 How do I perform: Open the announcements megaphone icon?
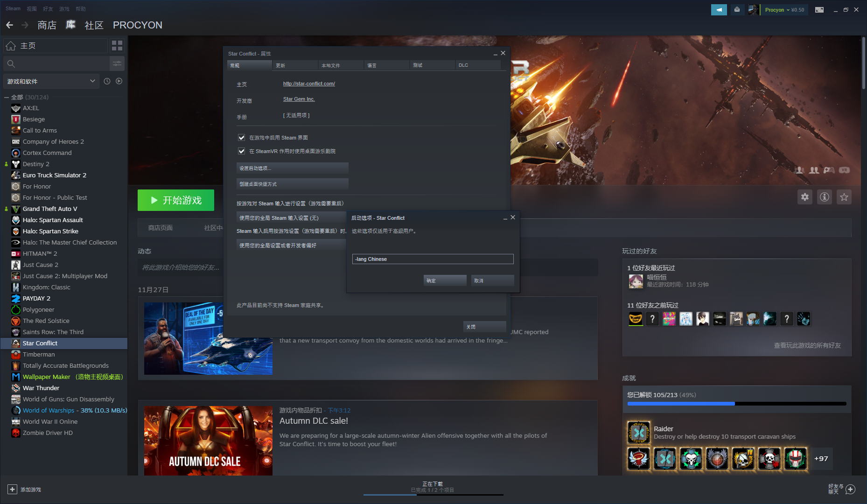(719, 10)
